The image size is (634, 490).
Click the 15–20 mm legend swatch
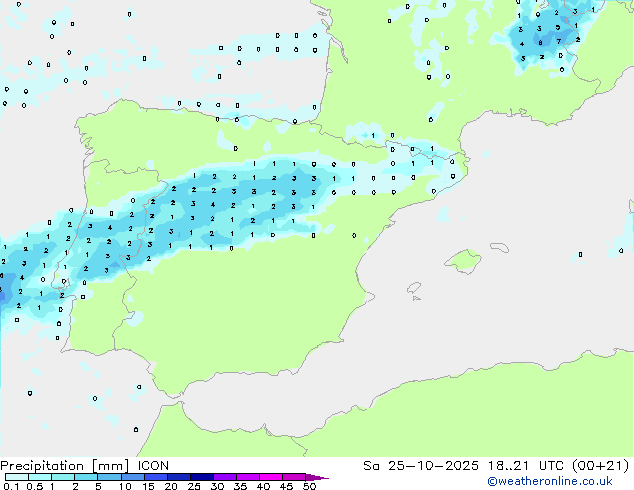(x=155, y=477)
